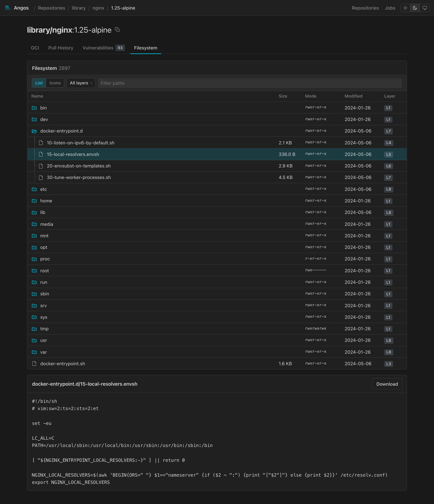Expand the opt folder icon
The image size is (434, 504).
pyautogui.click(x=34, y=247)
